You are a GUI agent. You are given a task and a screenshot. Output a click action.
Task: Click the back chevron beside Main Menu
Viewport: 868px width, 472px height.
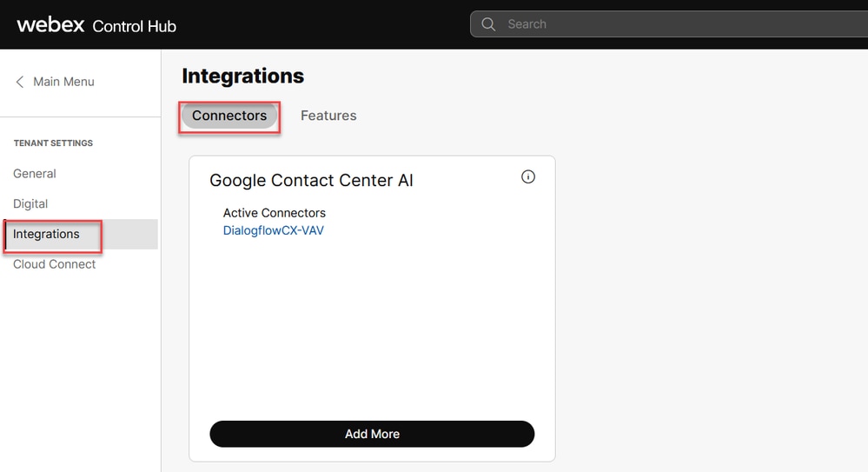point(20,82)
